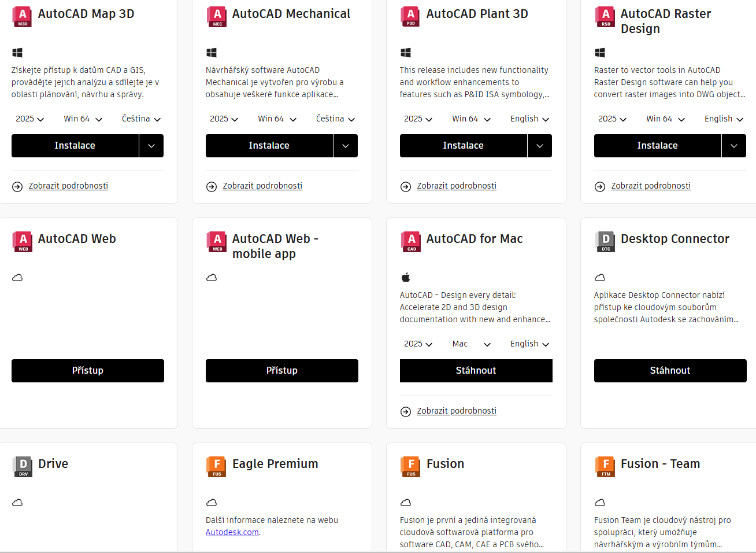The width and height of the screenshot is (756, 553).
Task: Click Instalace button for AutoCAD Map 3D
Action: pos(75,146)
